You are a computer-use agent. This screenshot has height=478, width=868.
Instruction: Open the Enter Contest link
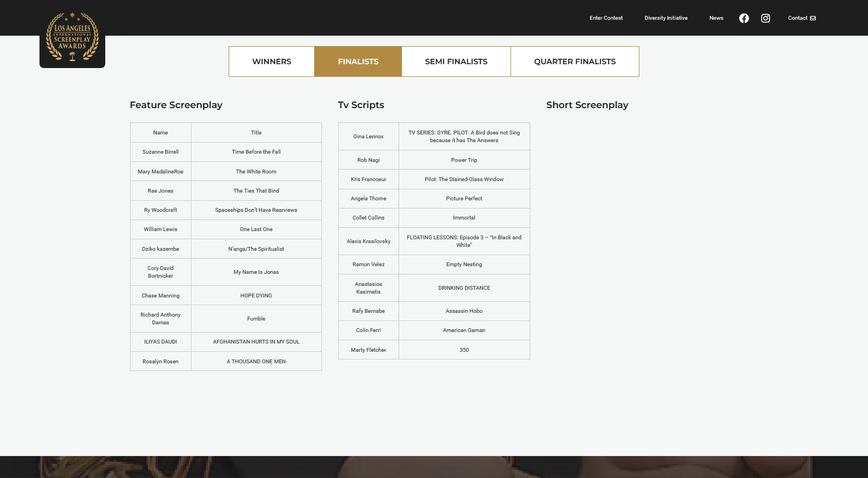(x=606, y=18)
